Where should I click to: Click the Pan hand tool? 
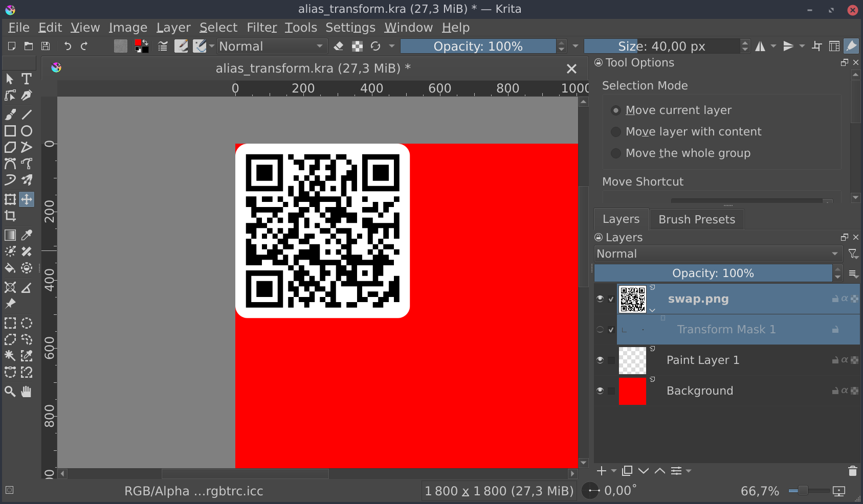[27, 392]
